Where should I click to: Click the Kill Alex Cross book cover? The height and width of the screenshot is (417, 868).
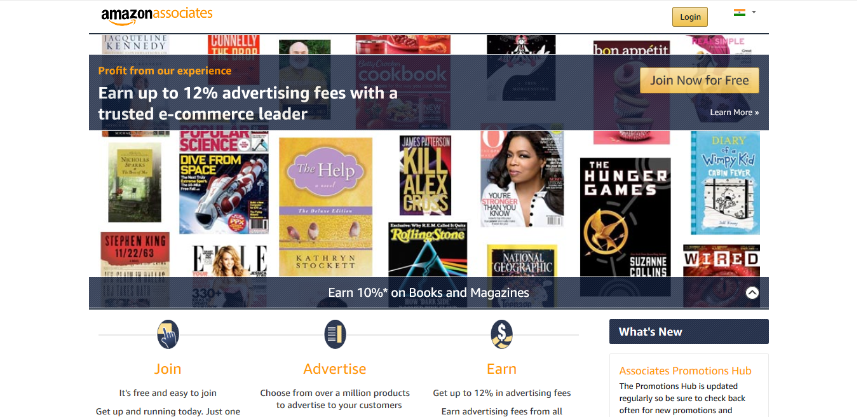pyautogui.click(x=425, y=175)
